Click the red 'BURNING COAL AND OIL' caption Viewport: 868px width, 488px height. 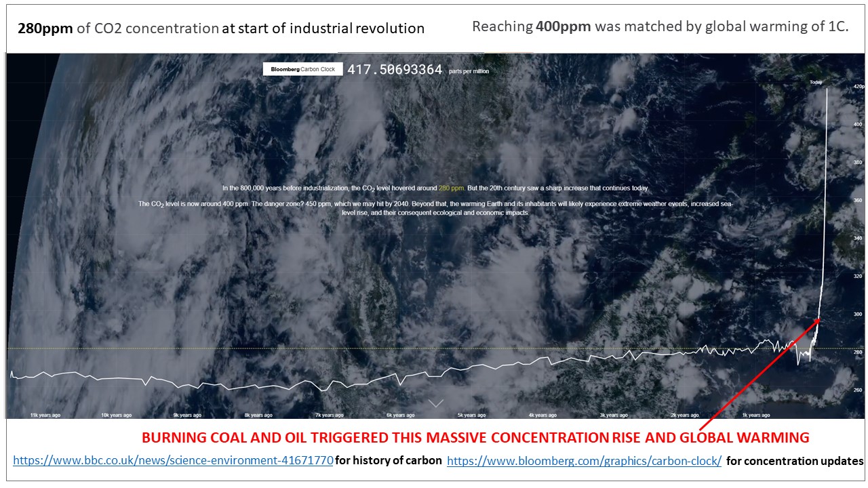pyautogui.click(x=475, y=438)
